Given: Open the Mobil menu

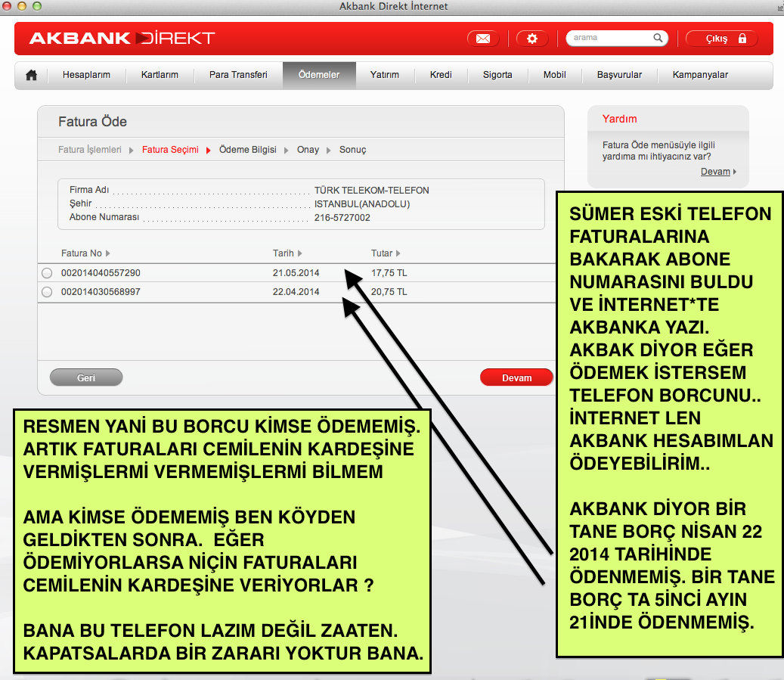Looking at the screenshot, I should point(554,75).
